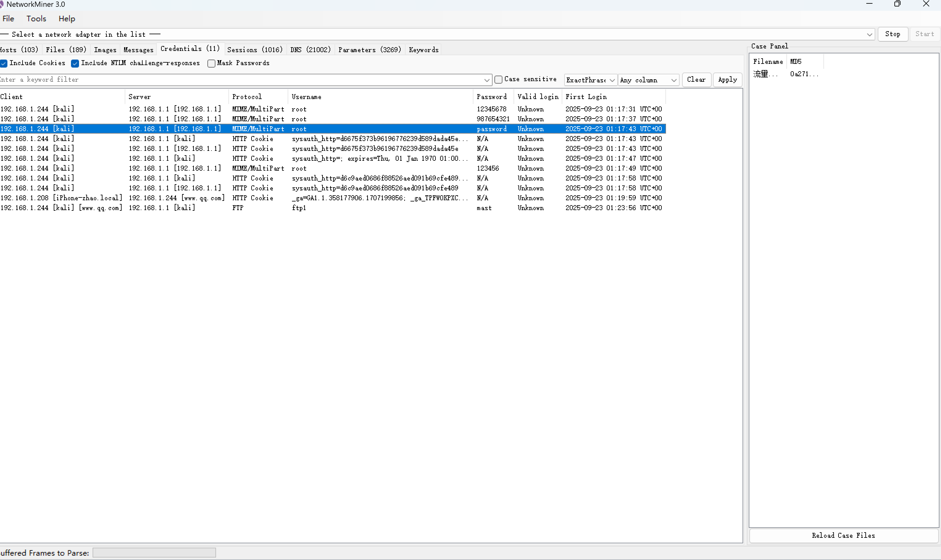Viewport: 941px width, 560px height.
Task: Toggle the Include Cookies checkbox
Action: [x=4, y=63]
